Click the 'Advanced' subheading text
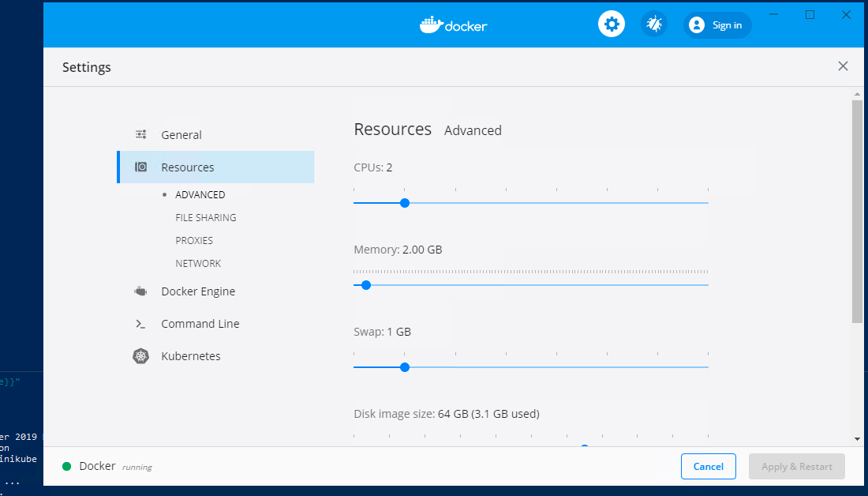This screenshot has height=496, width=868. pyautogui.click(x=473, y=130)
